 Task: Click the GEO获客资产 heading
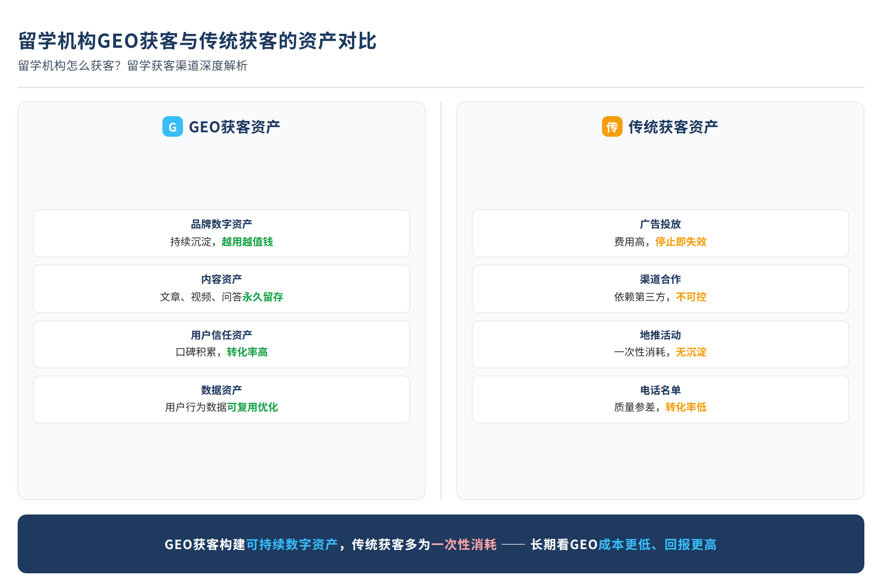pyautogui.click(x=234, y=127)
